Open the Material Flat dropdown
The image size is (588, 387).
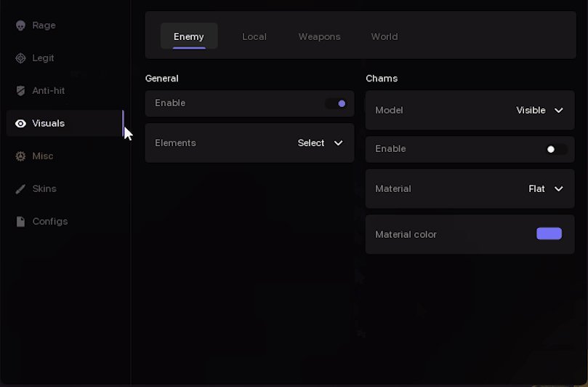[546, 189]
